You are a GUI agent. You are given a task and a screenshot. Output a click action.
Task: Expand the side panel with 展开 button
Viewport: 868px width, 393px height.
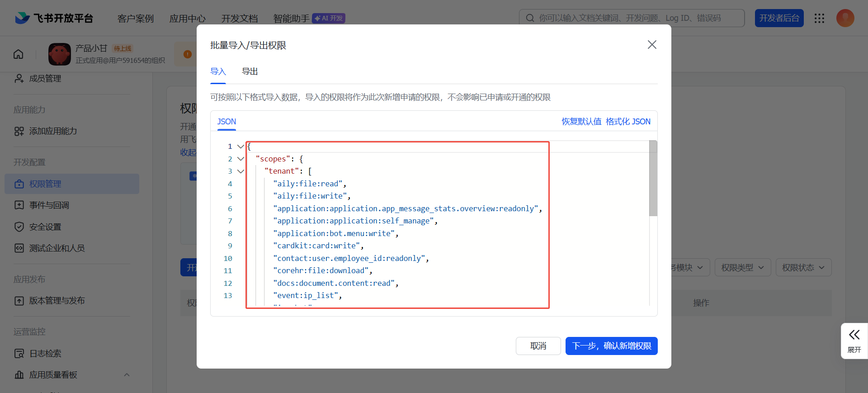pos(854,341)
